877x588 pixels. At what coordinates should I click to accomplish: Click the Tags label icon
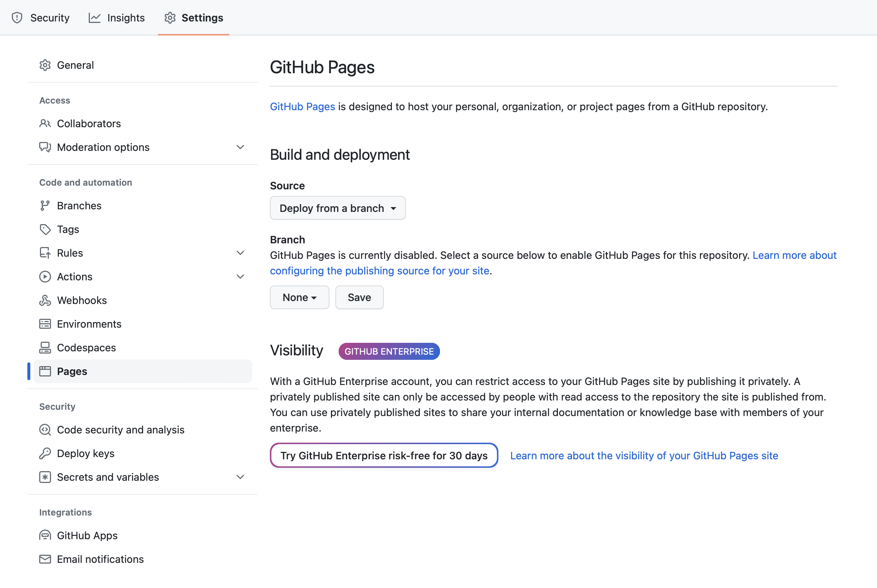click(x=45, y=229)
